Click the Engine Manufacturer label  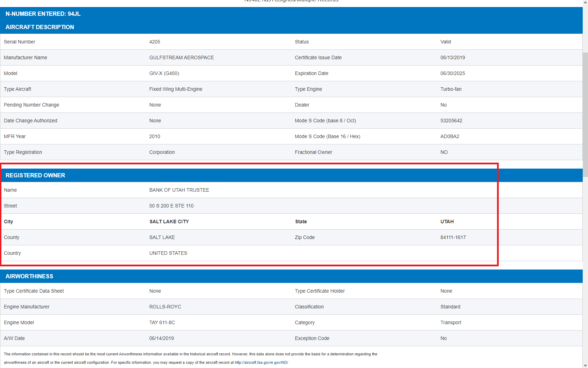(27, 307)
